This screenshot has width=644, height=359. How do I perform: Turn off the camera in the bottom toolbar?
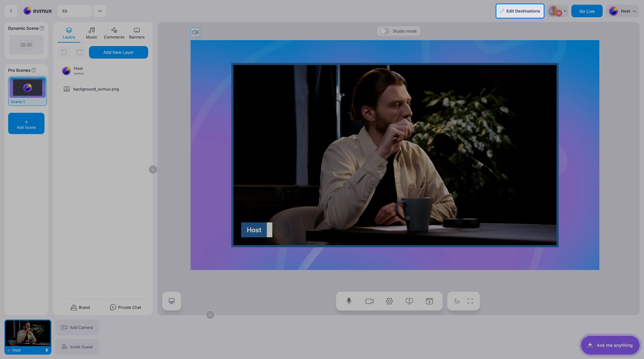(369, 301)
